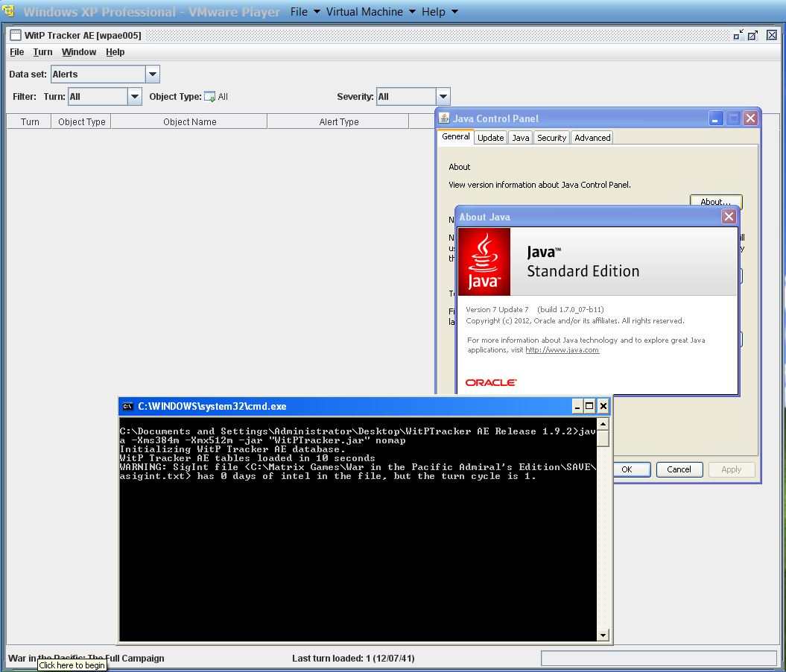Click the VMware Player logo icon
This screenshot has height=672, width=786.
pyautogui.click(x=8, y=12)
